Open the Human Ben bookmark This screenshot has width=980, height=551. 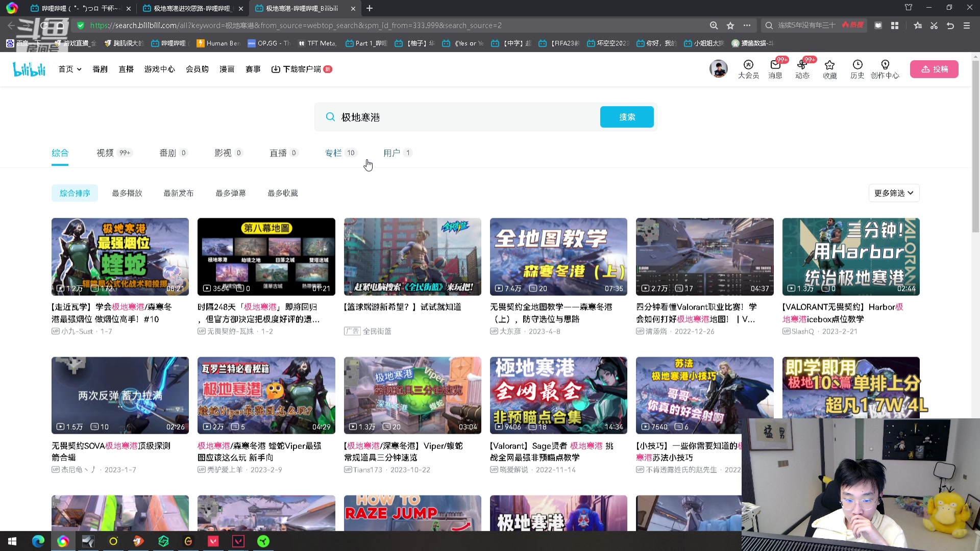click(x=218, y=43)
